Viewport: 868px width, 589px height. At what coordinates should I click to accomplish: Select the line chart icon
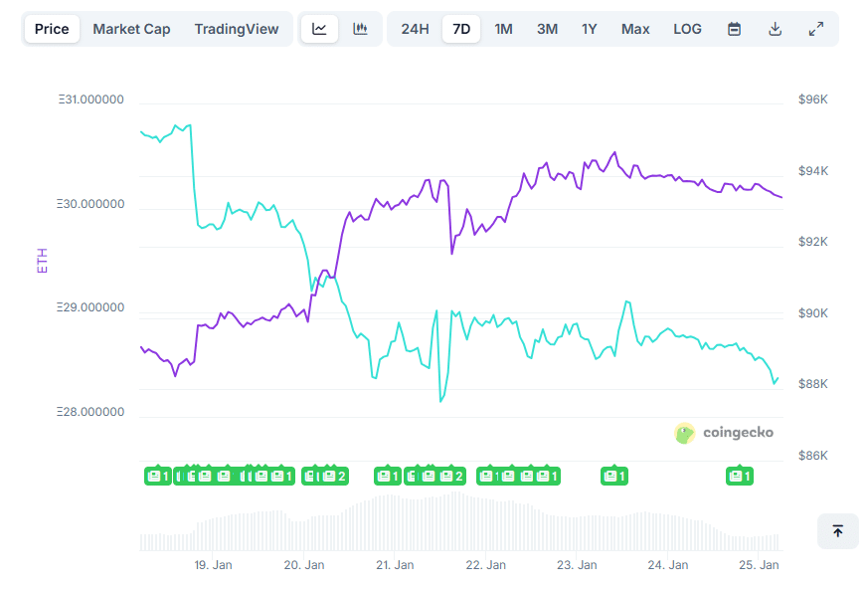click(319, 29)
